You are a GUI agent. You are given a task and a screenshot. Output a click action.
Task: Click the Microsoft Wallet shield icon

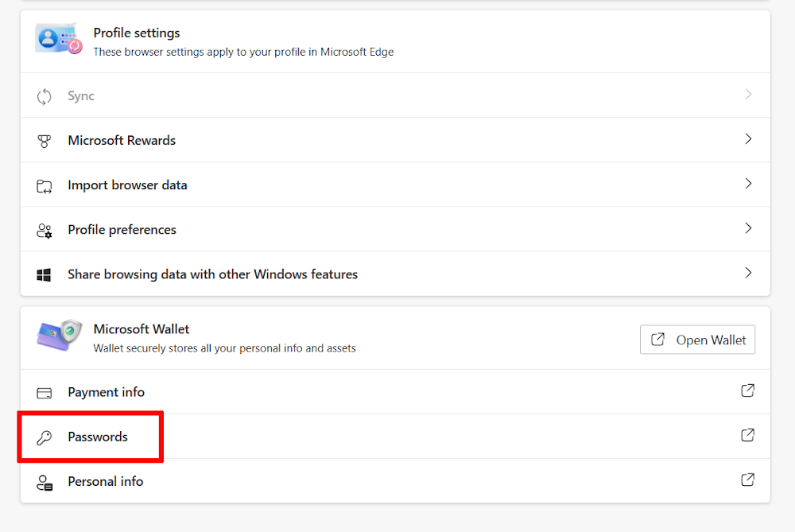(x=60, y=336)
